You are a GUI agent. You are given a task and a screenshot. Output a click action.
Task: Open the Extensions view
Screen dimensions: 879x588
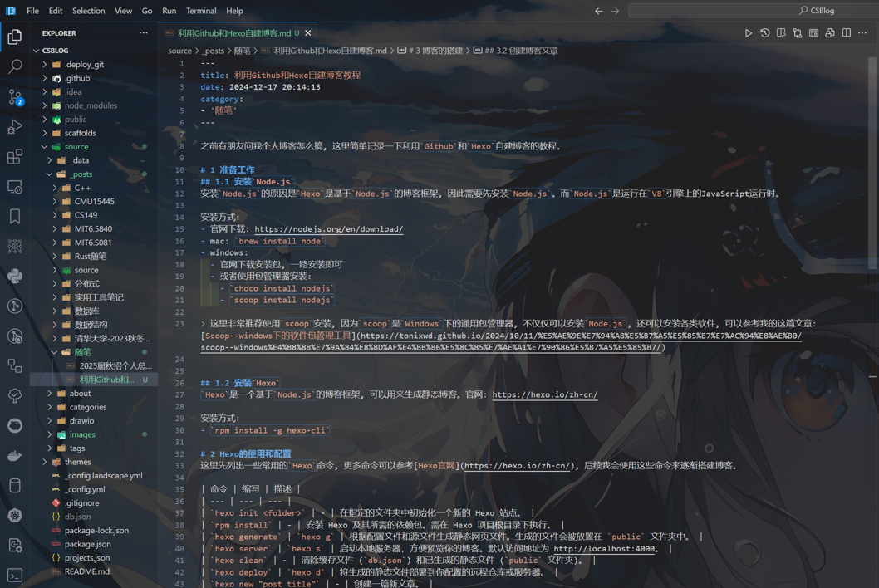tap(15, 156)
